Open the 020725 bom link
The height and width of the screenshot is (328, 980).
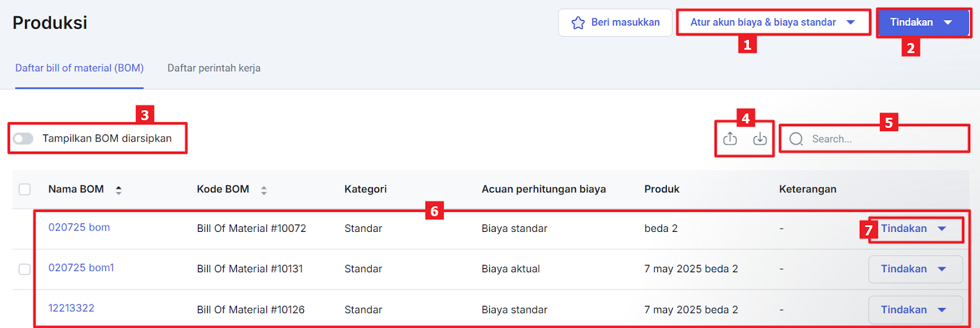coord(79,228)
